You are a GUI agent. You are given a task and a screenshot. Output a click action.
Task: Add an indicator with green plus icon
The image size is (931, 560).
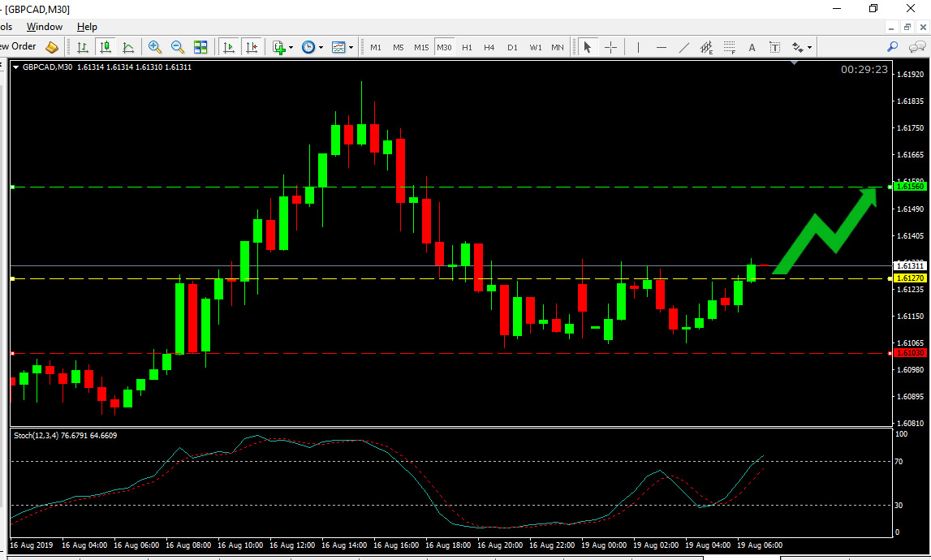(278, 47)
